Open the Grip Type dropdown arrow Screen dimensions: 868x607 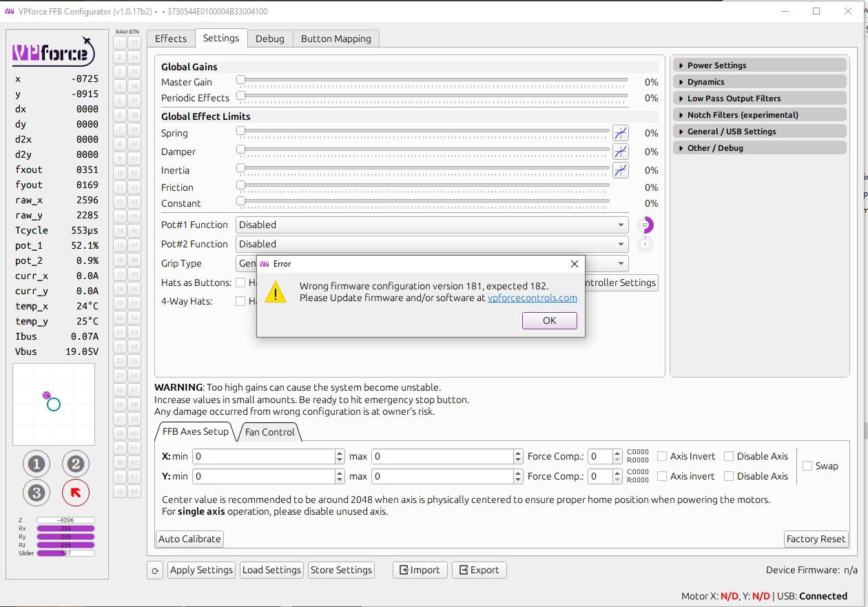(621, 263)
